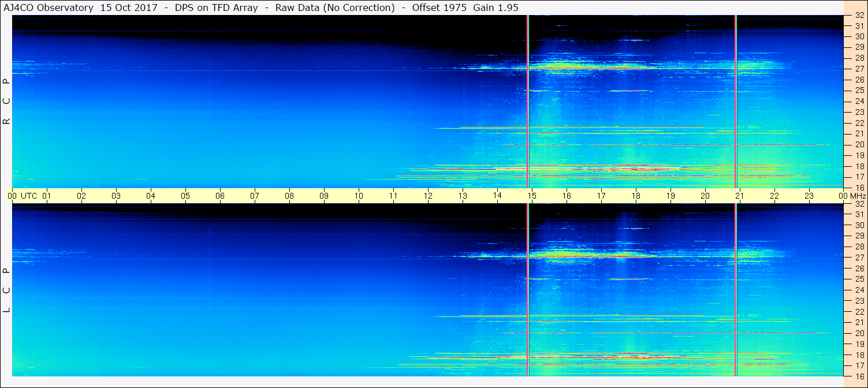Select the 03 hour tick label
868x388 pixels.
click(x=116, y=196)
